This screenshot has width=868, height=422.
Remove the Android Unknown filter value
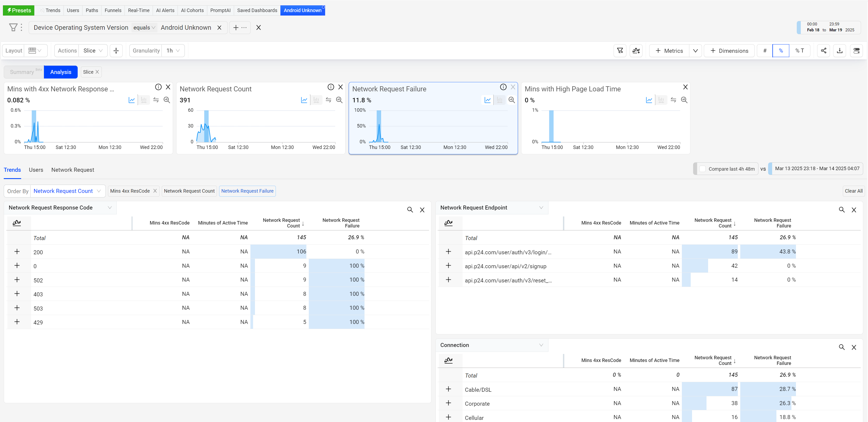point(219,28)
